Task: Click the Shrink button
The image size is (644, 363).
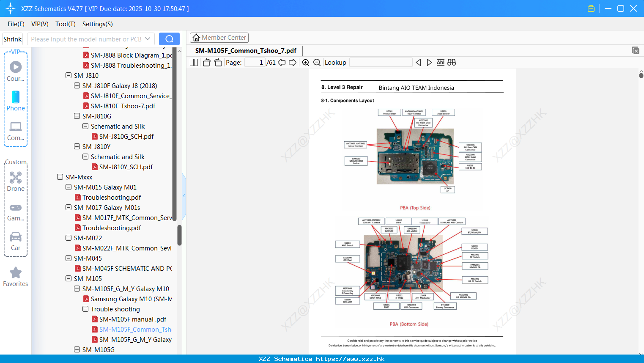Action: pyautogui.click(x=12, y=39)
